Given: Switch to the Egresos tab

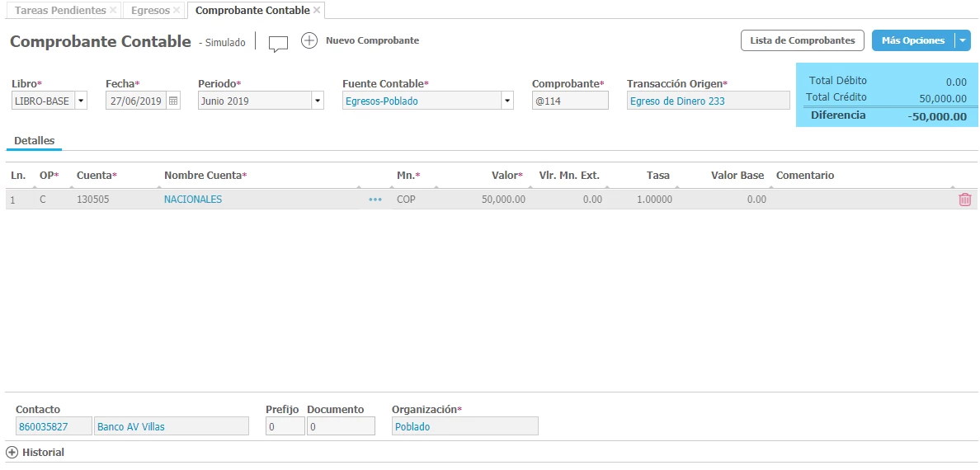Looking at the screenshot, I should coord(150,11).
